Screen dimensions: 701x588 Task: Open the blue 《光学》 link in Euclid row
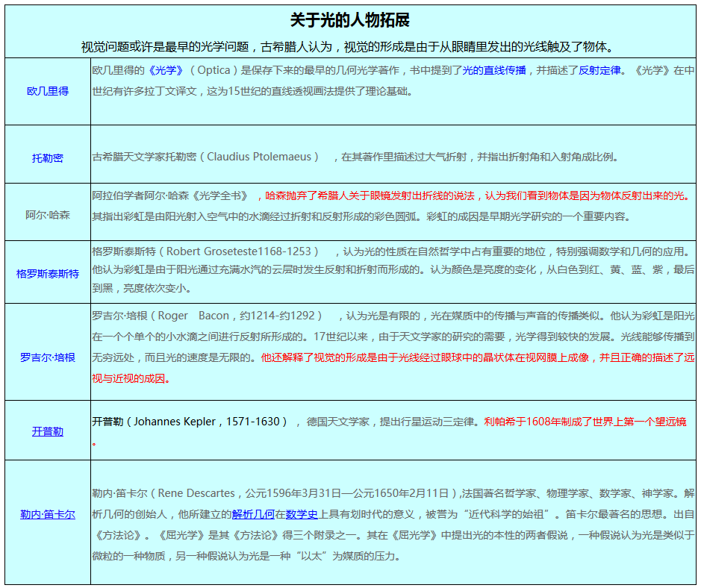[x=165, y=70]
